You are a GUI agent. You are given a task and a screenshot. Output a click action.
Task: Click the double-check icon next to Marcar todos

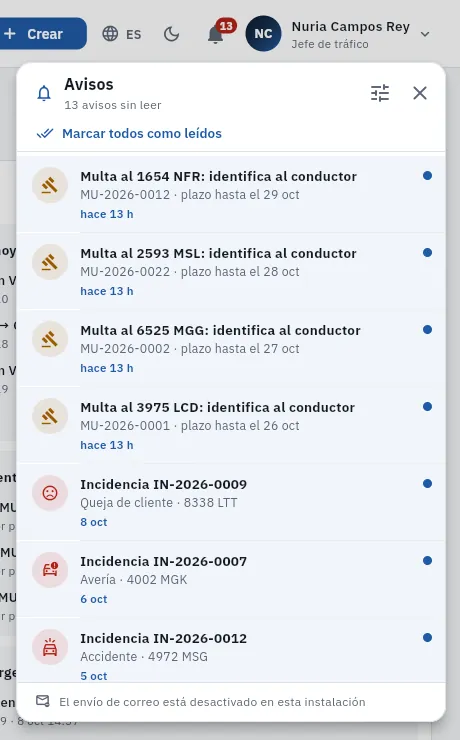pos(45,134)
